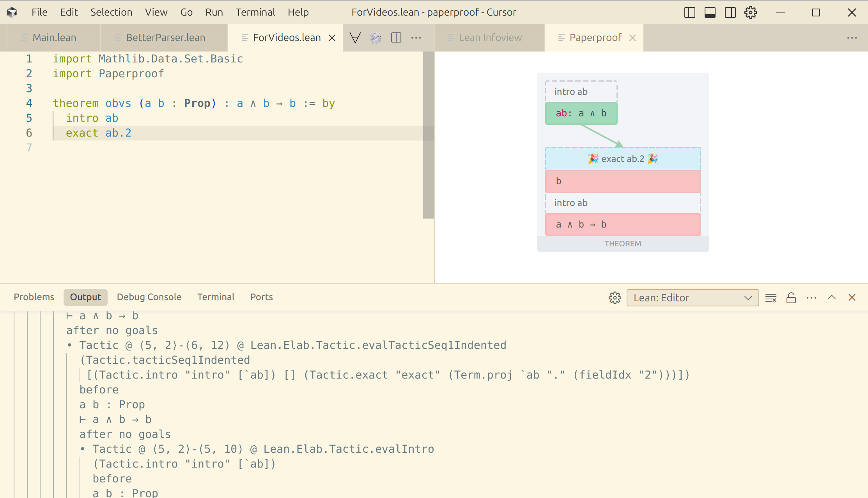Click the output panel settings gear icon

tap(615, 298)
